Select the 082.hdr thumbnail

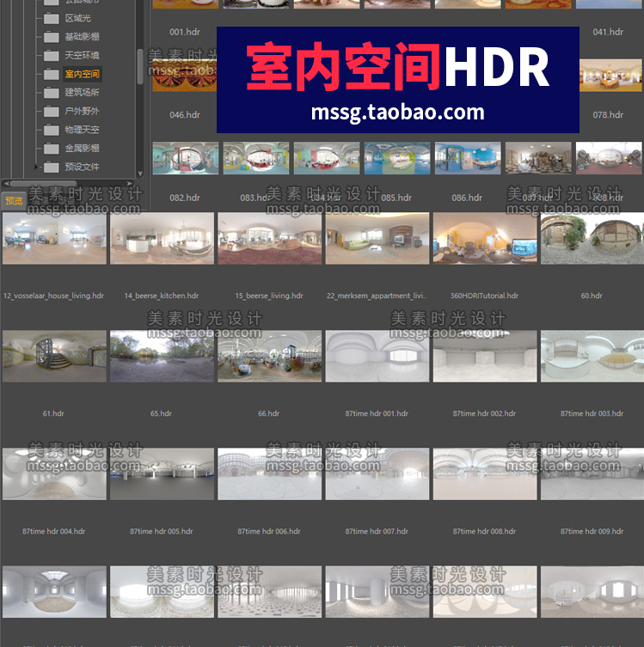pos(186,158)
